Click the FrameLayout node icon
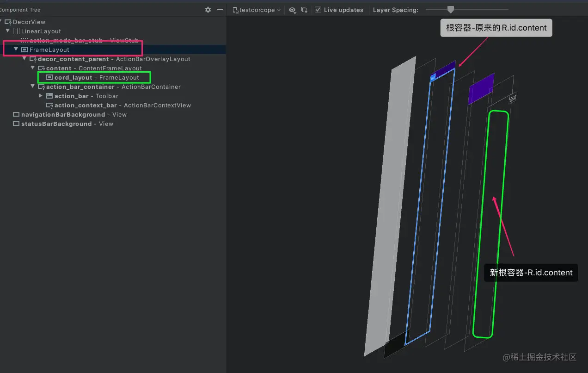The height and width of the screenshot is (373, 588). click(x=24, y=50)
